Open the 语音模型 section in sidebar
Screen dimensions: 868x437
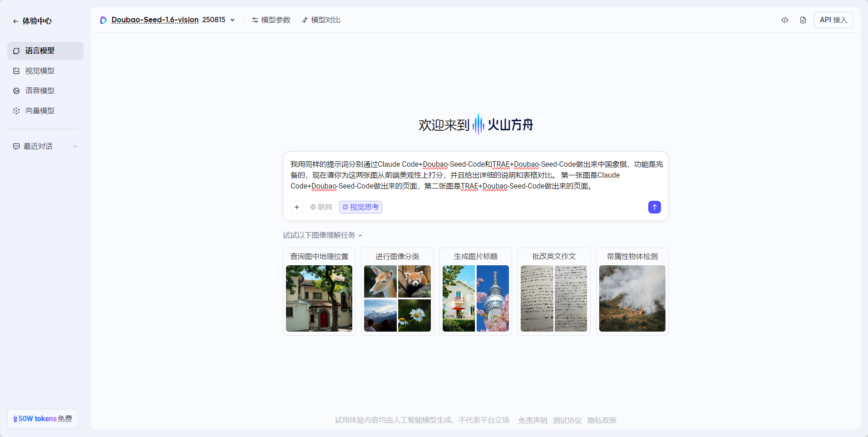(39, 90)
